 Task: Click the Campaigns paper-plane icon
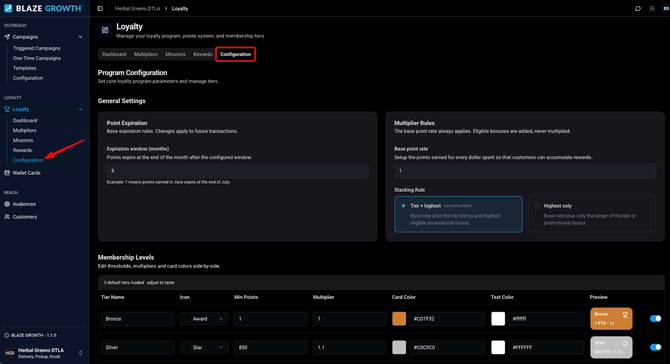pos(7,37)
